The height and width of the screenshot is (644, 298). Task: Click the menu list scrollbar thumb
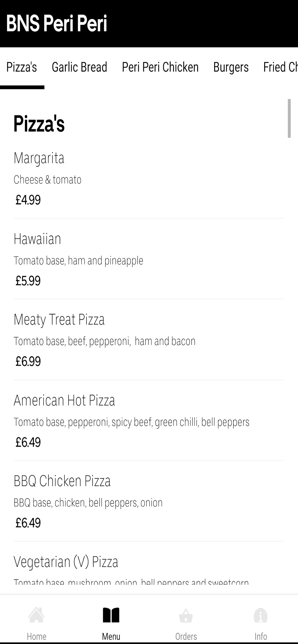tap(289, 118)
